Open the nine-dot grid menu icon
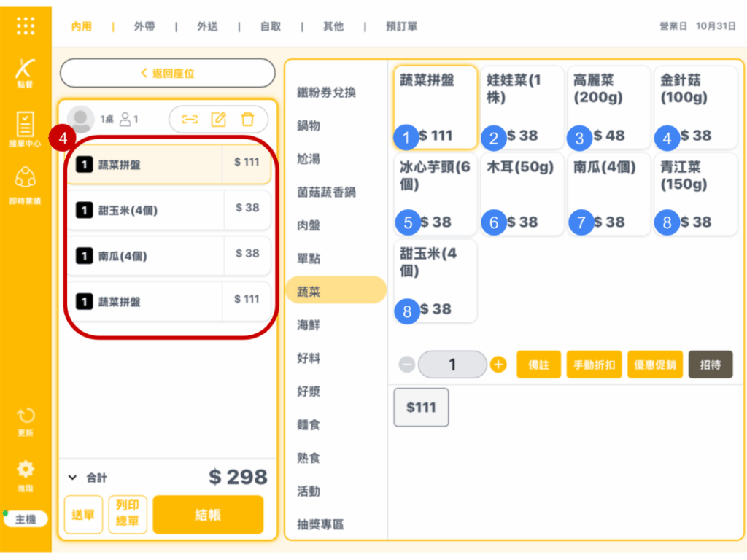 pos(26,26)
